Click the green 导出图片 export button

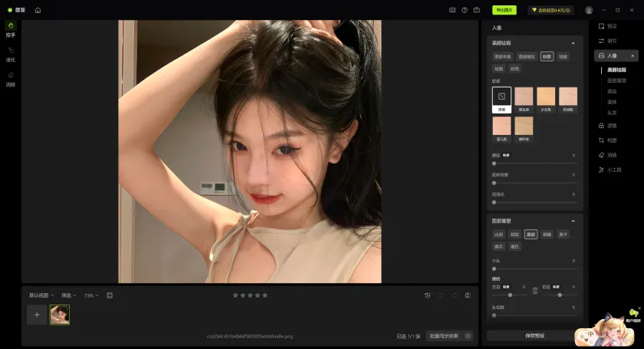point(504,10)
